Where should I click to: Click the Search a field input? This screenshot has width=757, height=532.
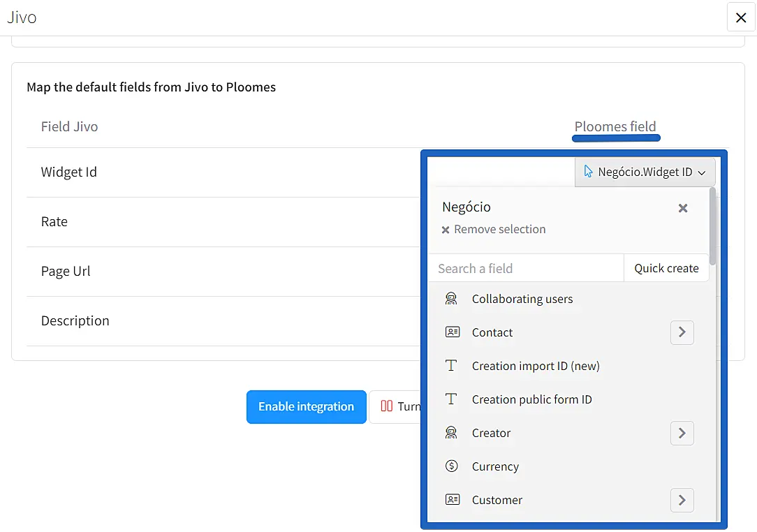tap(525, 268)
